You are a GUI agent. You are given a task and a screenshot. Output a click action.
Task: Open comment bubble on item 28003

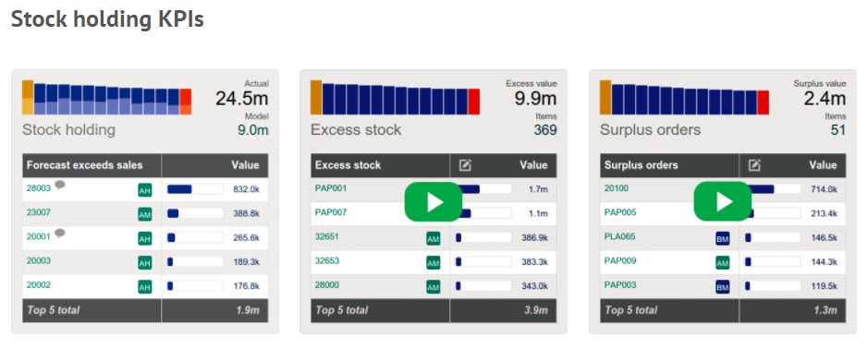pos(60,186)
